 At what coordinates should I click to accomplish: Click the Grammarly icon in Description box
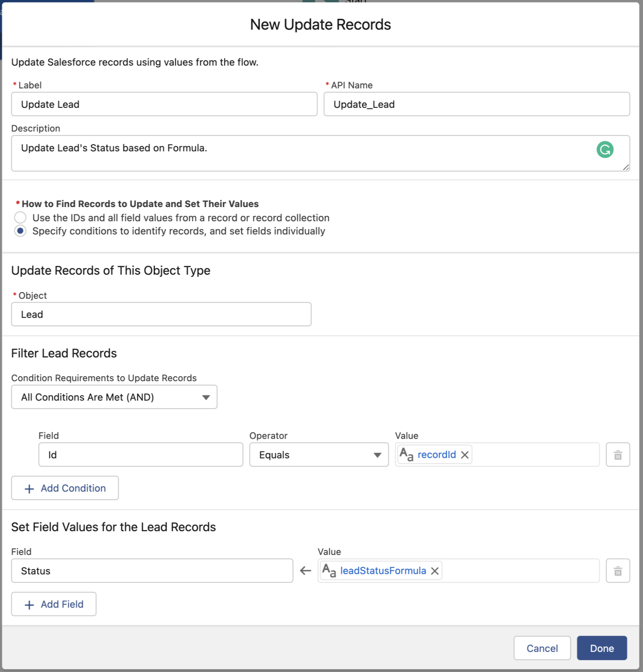coord(605,150)
